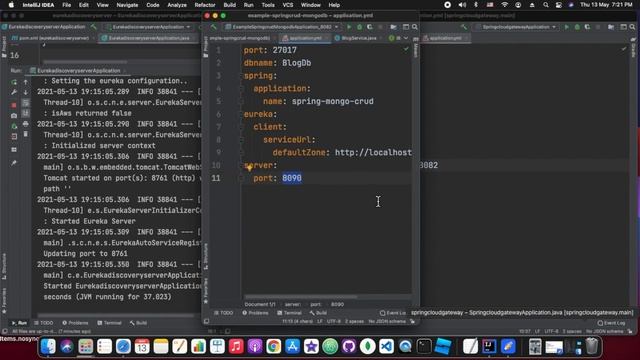The width and height of the screenshot is (640, 360).
Task: Open the Analyze menu
Action: click(x=177, y=5)
